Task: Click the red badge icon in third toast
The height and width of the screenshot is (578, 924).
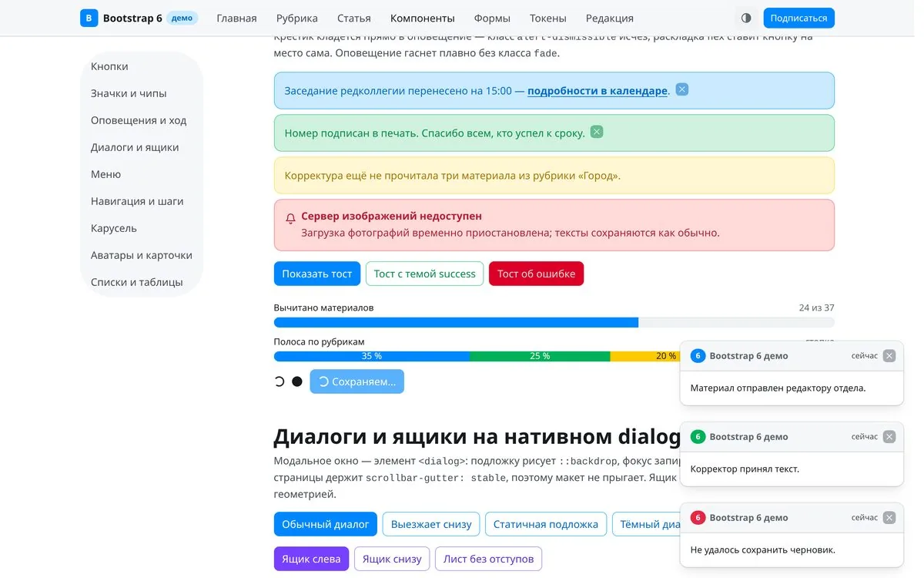Action: tap(698, 518)
